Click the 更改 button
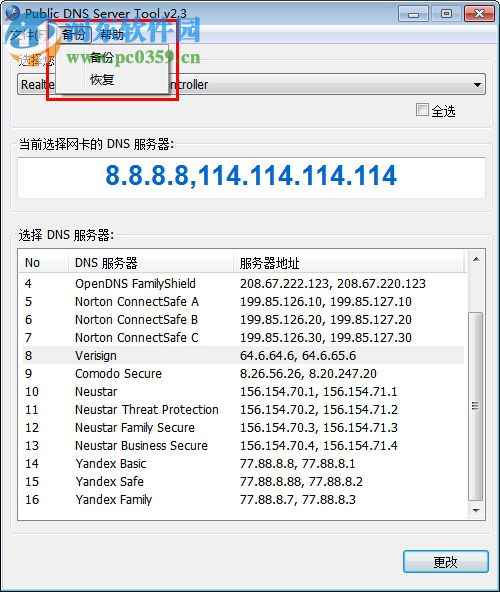 446,562
